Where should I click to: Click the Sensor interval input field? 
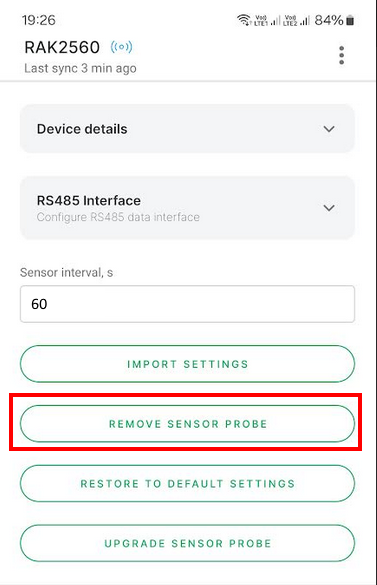tap(187, 304)
